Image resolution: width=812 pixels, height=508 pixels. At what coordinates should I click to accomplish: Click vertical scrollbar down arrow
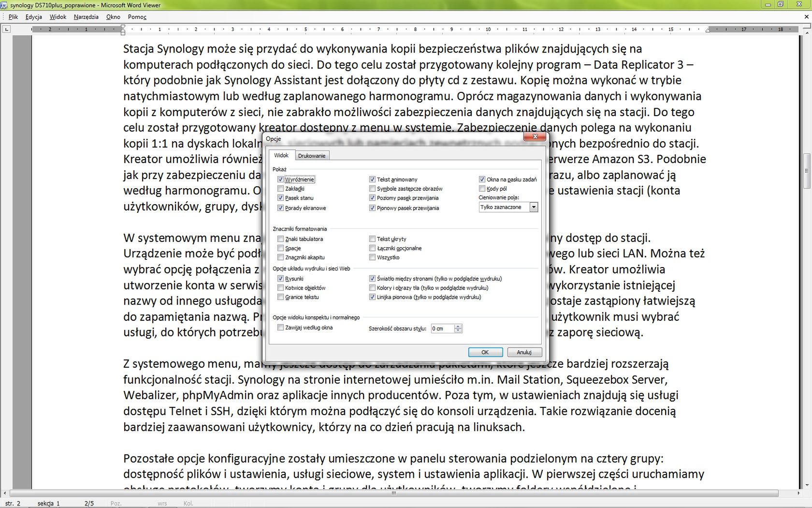click(x=807, y=485)
